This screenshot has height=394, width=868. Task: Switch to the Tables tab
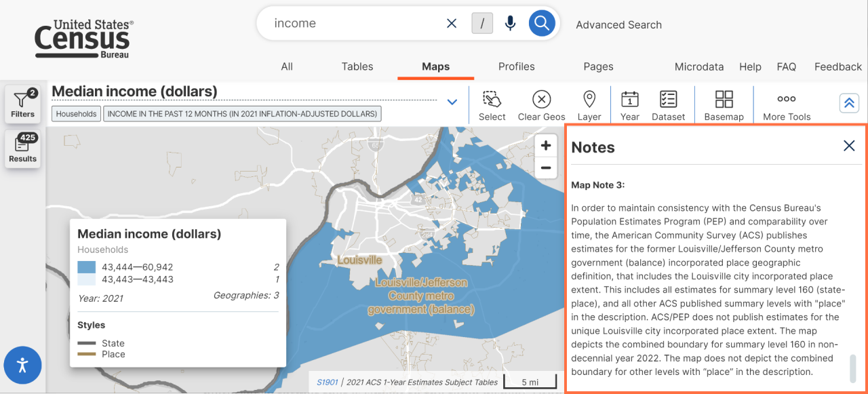pyautogui.click(x=357, y=66)
